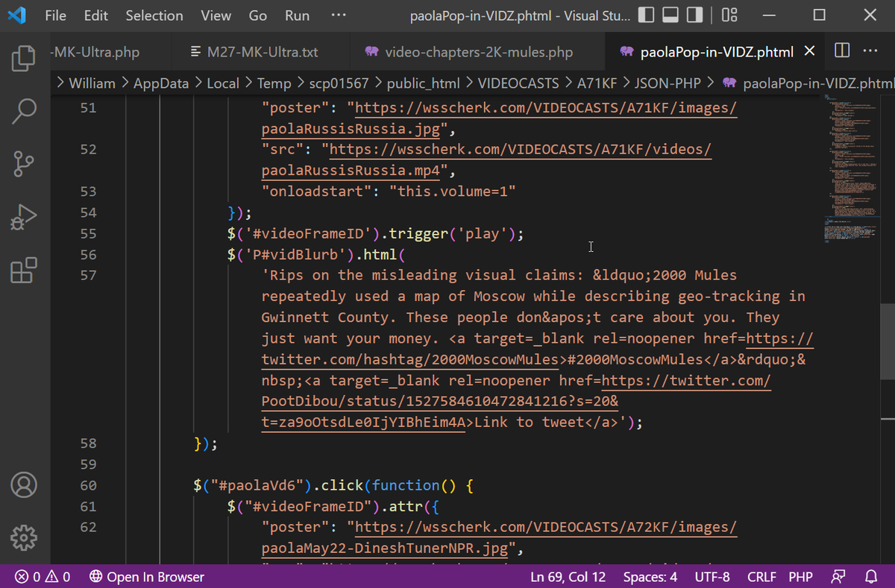Select the Temp breadcrumb folder
Viewport: 895px width, 588px height.
pos(274,83)
